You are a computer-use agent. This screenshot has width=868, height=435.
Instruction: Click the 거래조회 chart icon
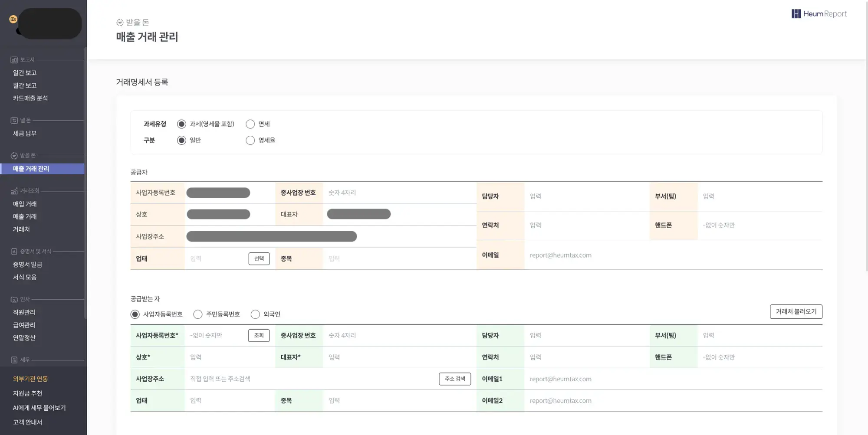(x=14, y=191)
